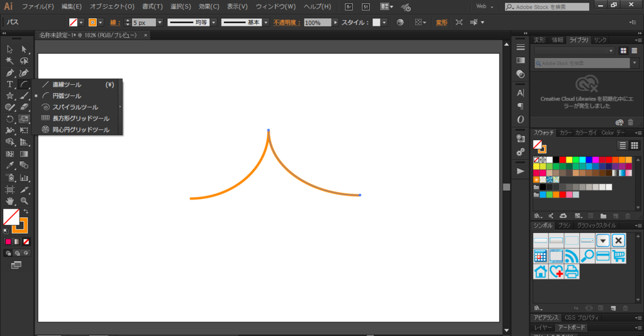Click the Recolor Artwork wheel icon
The width and height of the screenshot is (644, 336).
click(400, 22)
